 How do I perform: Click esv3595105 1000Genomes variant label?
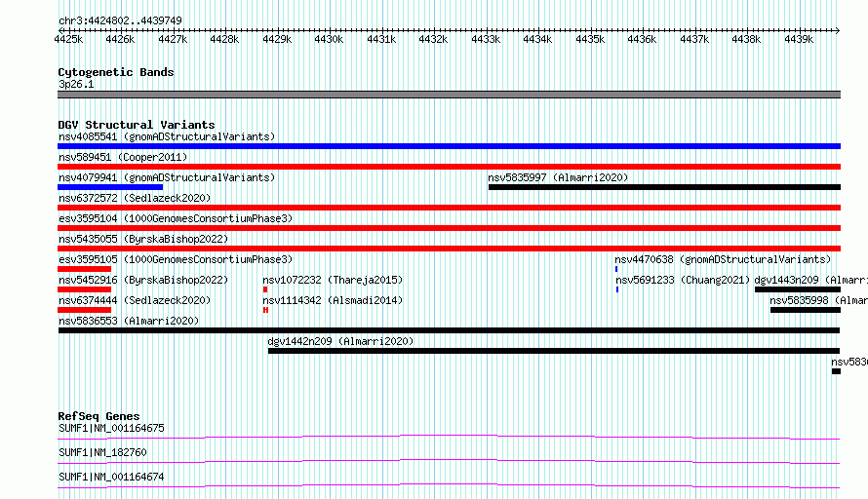pyautogui.click(x=176, y=259)
